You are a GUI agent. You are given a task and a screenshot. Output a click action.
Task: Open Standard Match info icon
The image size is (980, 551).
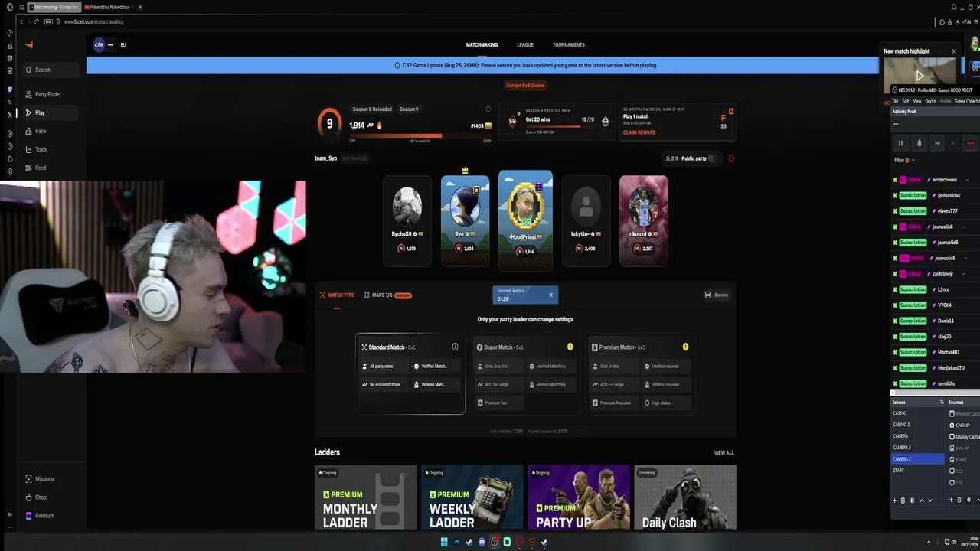455,347
